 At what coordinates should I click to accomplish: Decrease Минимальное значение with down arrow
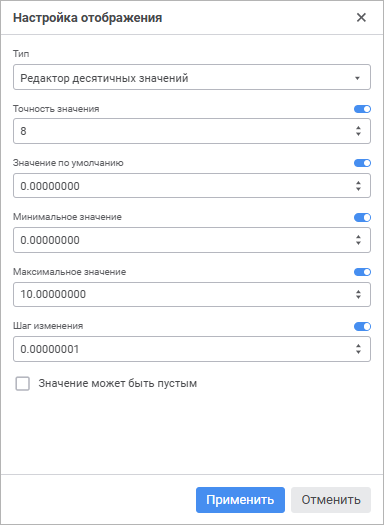358,243
